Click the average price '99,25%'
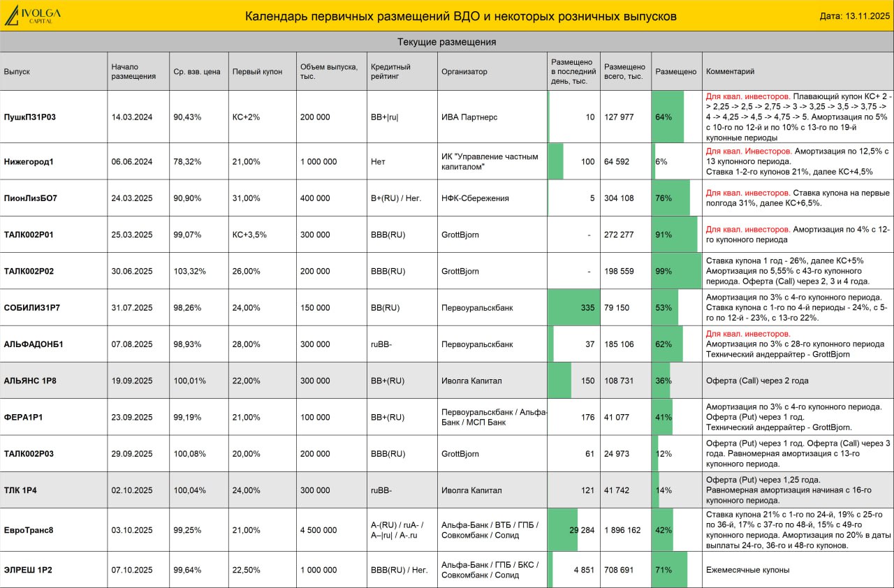The width and height of the screenshot is (894, 588). point(187,530)
